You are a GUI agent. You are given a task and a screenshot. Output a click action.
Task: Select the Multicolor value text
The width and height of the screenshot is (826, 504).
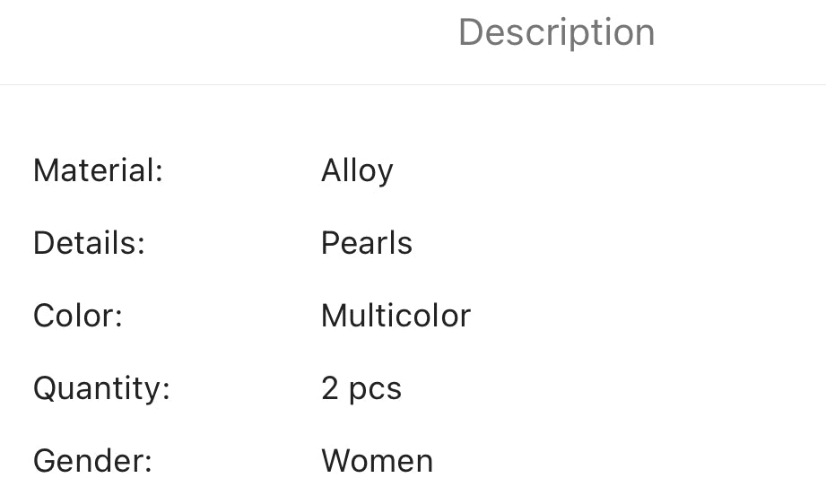pos(396,316)
